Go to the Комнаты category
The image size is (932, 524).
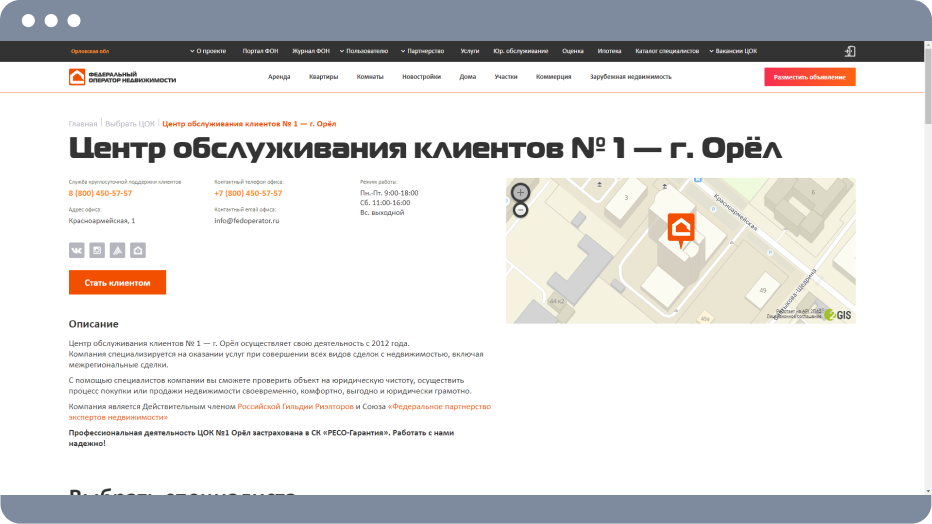click(370, 77)
